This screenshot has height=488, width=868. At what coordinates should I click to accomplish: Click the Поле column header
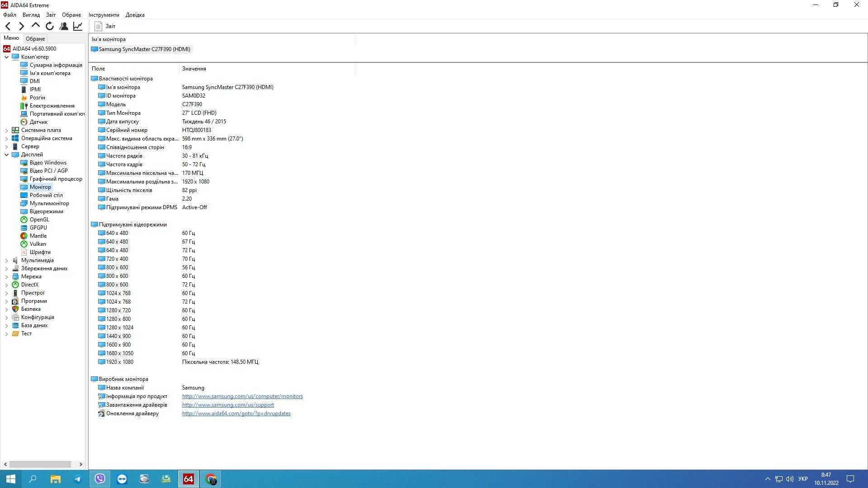coord(134,69)
